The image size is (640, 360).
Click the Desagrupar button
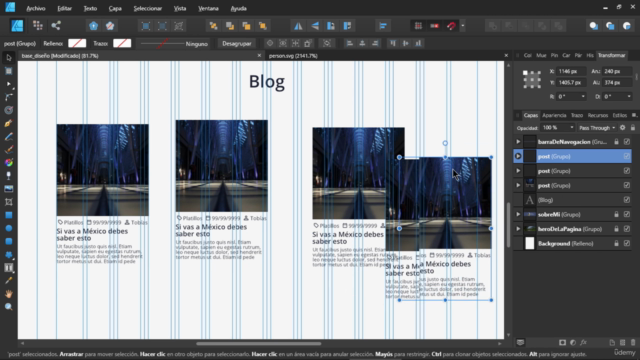coord(237,43)
